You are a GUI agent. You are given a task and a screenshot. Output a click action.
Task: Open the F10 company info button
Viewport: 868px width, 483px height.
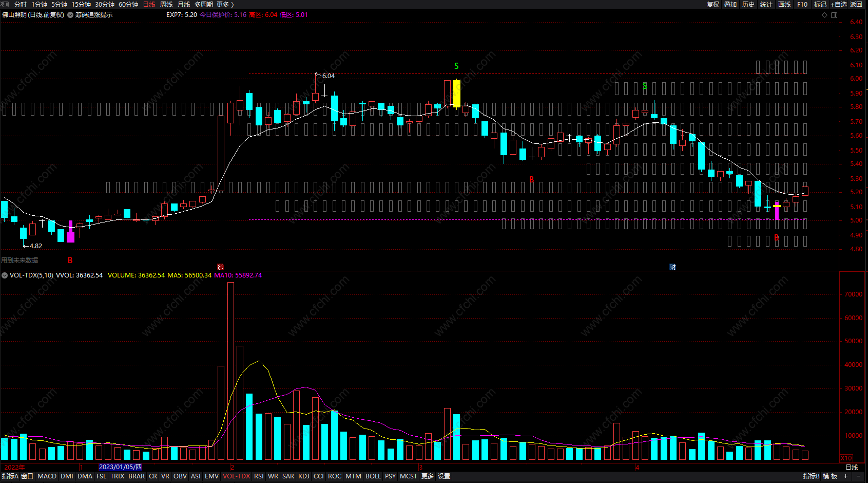pyautogui.click(x=802, y=4)
